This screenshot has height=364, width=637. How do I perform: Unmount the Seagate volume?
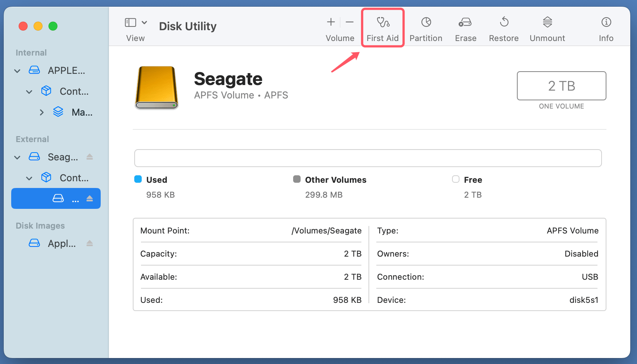[547, 28]
